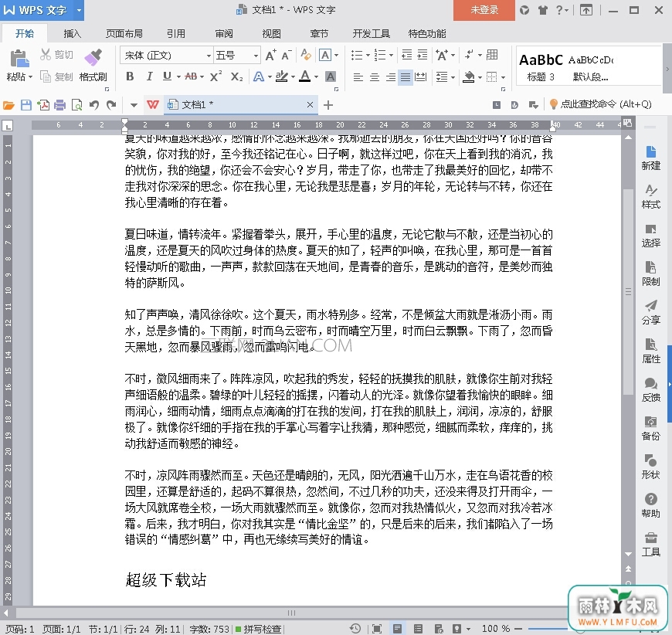
Task: Switch to the 审阅 (Review) tab
Action: pos(224,33)
